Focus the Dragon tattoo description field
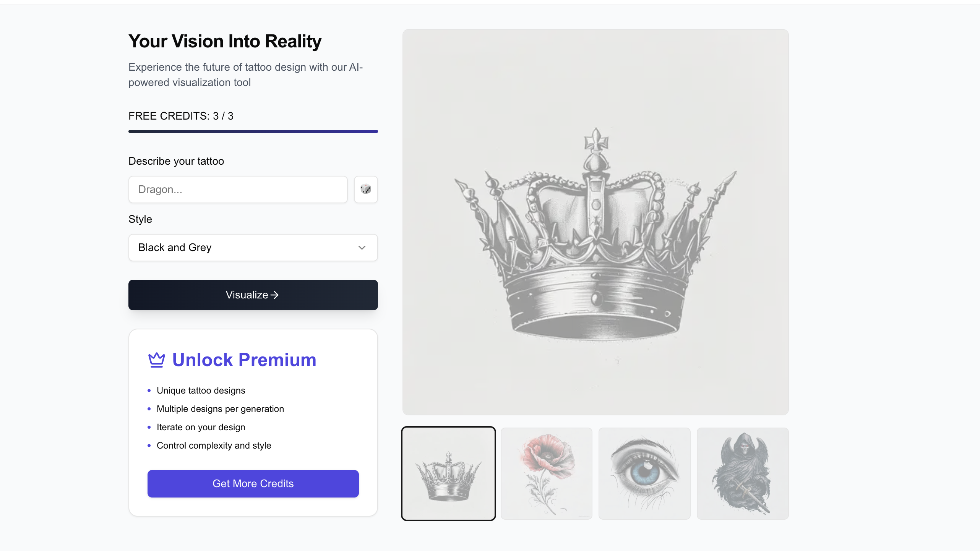 (238, 190)
